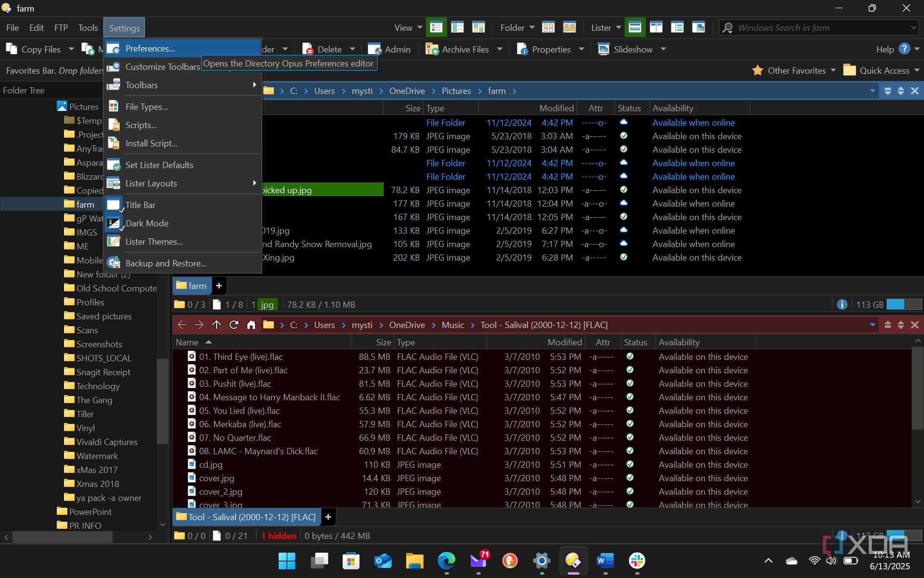The height and width of the screenshot is (578, 924).
Task: Click the 113 GB disk space bar
Action: pyautogui.click(x=903, y=304)
